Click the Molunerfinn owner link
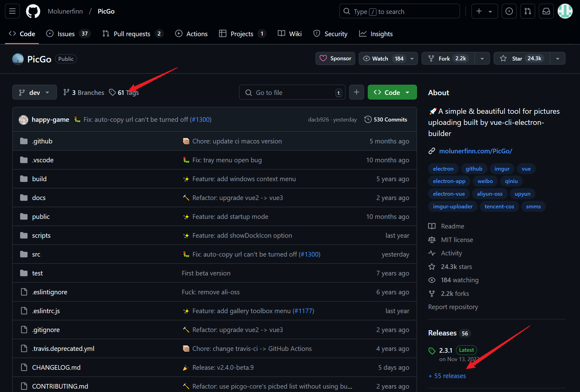Viewport: 580px width, 392px height. pos(65,11)
